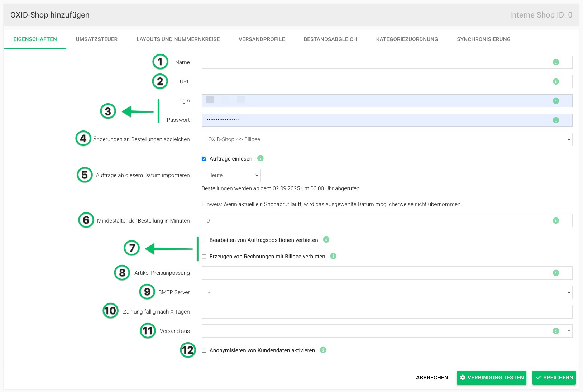Viewport: 583px width, 392px height.
Task: Click the Hinweis about Shopabruf text
Action: tap(332, 204)
